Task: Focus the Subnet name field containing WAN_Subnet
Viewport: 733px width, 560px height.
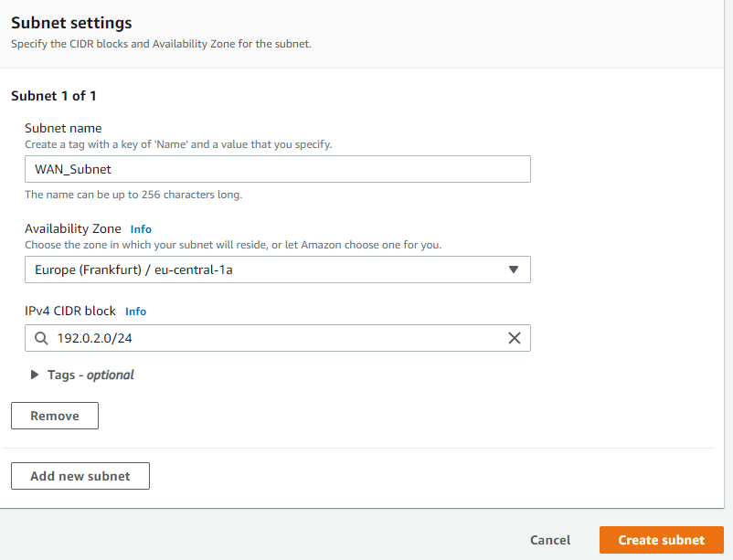Action: 277,169
